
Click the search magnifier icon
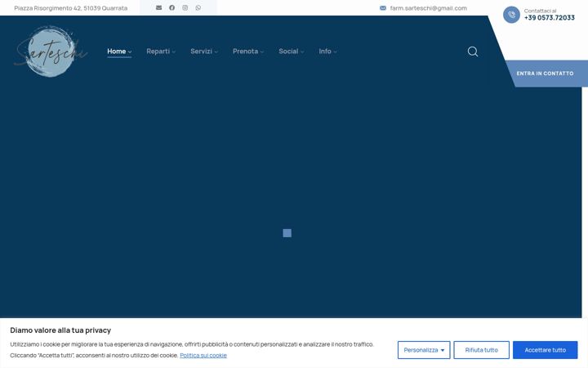click(x=473, y=52)
